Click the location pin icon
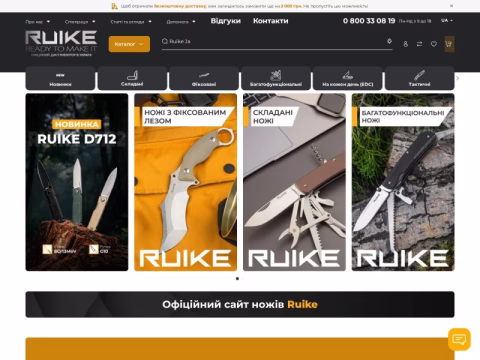 (x=389, y=41)
